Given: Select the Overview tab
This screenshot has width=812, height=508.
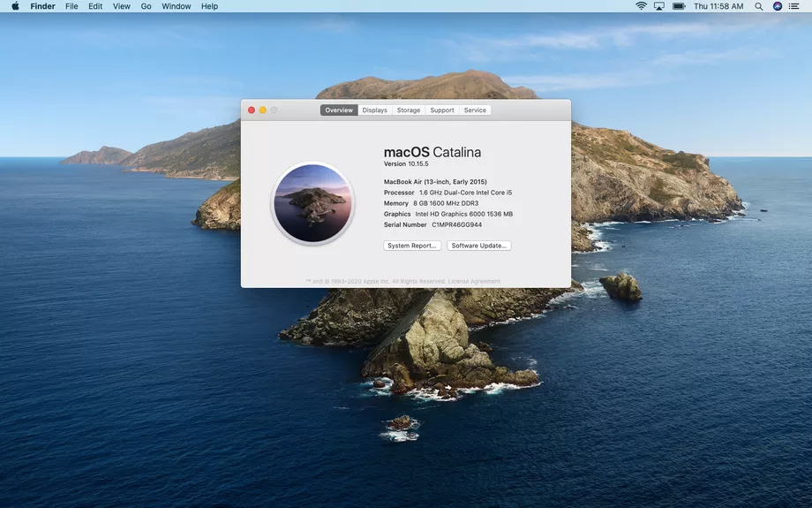Looking at the screenshot, I should [x=339, y=110].
